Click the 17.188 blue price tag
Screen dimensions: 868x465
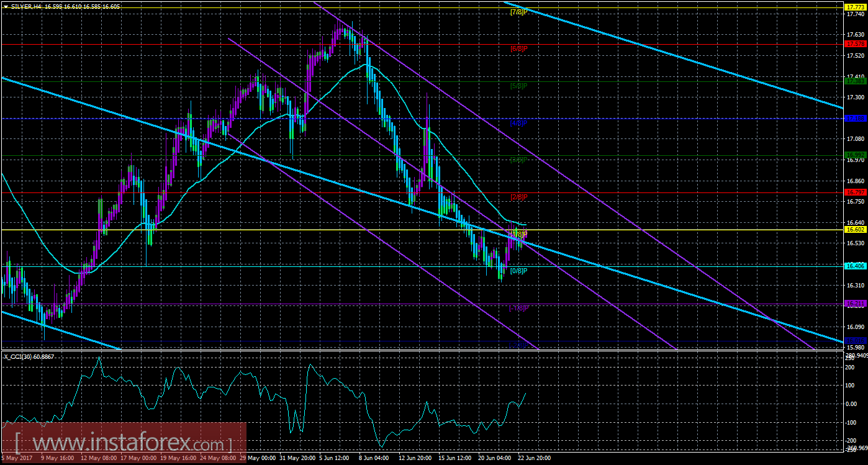click(855, 118)
